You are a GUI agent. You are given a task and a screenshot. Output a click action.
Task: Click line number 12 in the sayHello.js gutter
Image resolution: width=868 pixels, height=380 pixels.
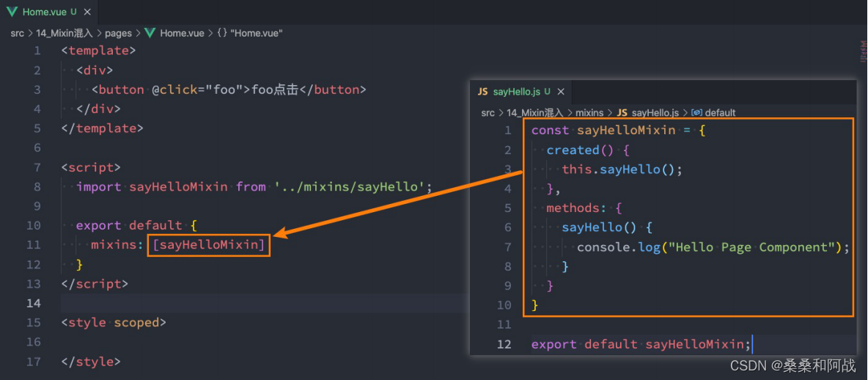(x=504, y=344)
